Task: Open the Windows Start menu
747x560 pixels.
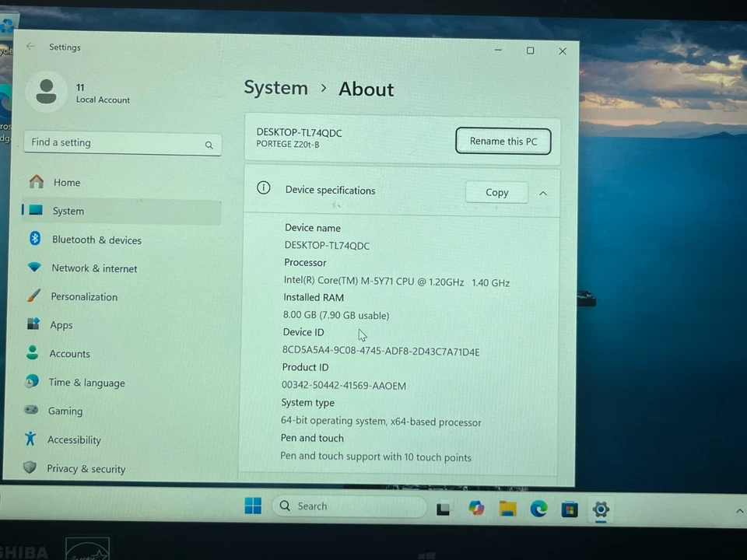Action: coord(253,506)
